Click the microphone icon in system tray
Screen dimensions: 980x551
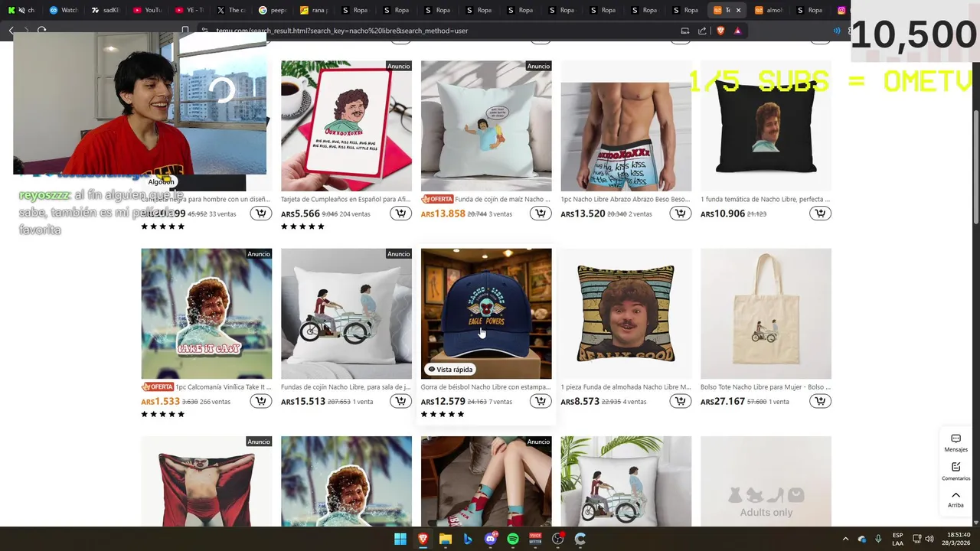point(878,539)
